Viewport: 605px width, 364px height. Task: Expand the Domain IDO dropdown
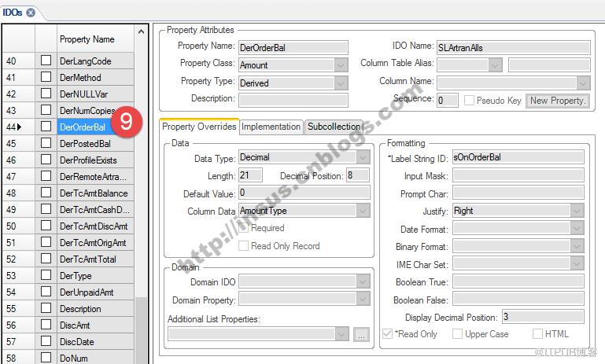(x=363, y=281)
